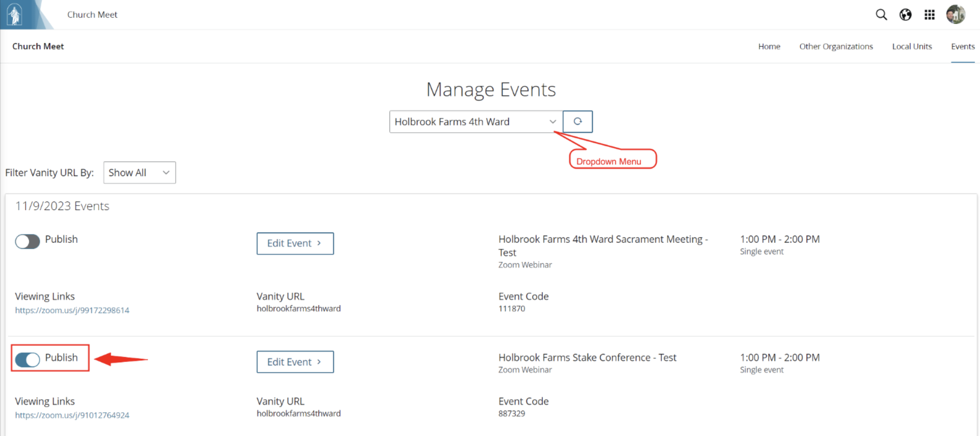Open the globe language icon
Image resolution: width=980 pixels, height=436 pixels.
(905, 14)
